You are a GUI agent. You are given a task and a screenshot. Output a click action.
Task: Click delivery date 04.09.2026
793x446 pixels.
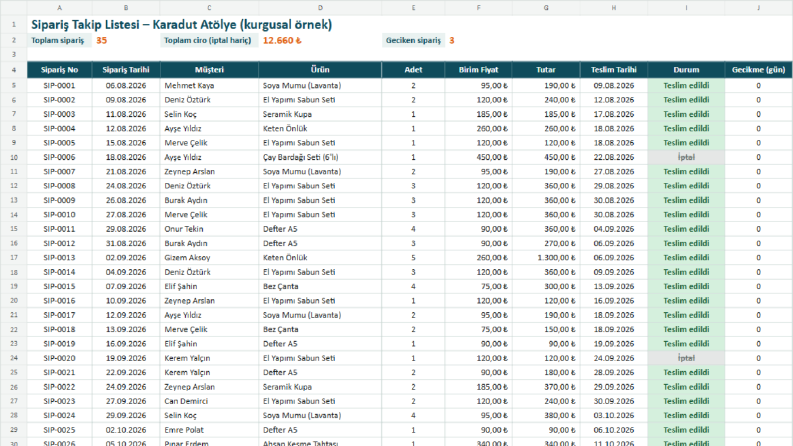pyautogui.click(x=613, y=229)
